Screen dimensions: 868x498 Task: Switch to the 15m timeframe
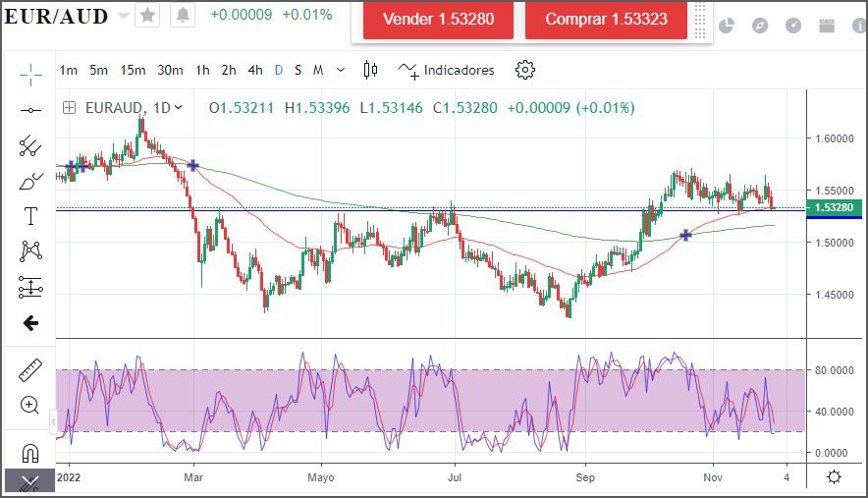(133, 70)
